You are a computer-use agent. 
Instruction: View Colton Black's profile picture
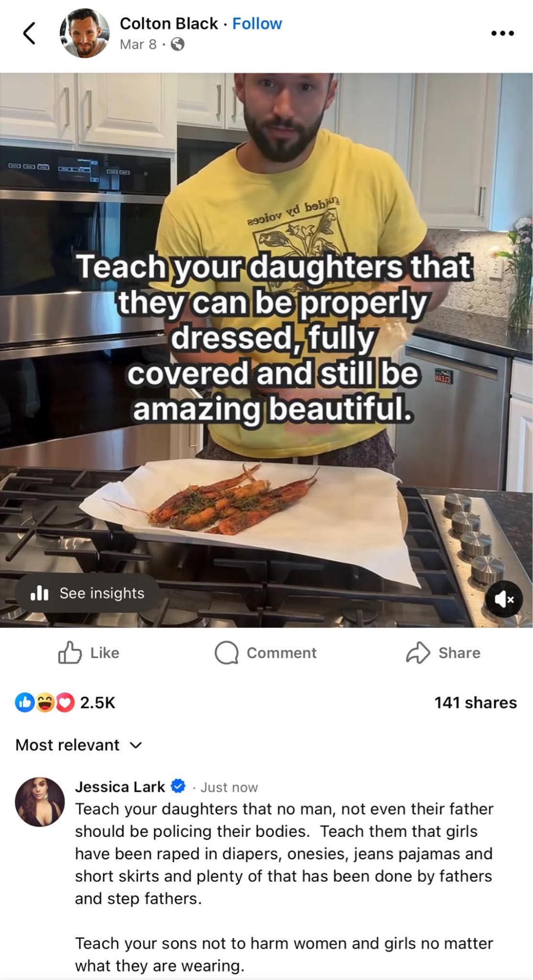tap(84, 33)
